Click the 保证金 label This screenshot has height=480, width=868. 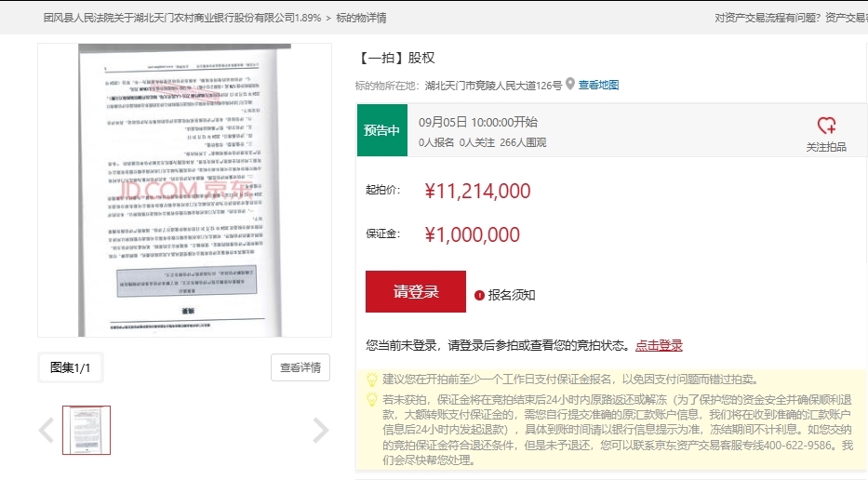[x=382, y=233]
